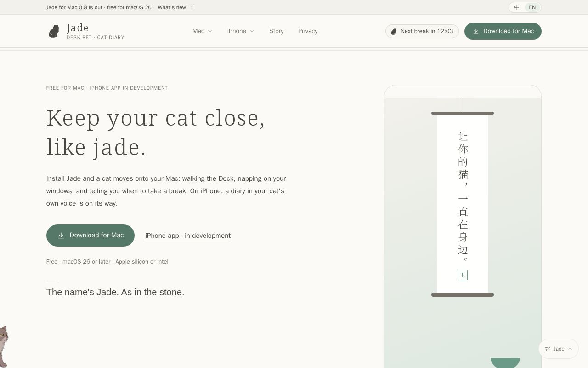This screenshot has height=368, width=588.
Task: Click the desk pet cat at screen edge
Action: point(4,346)
